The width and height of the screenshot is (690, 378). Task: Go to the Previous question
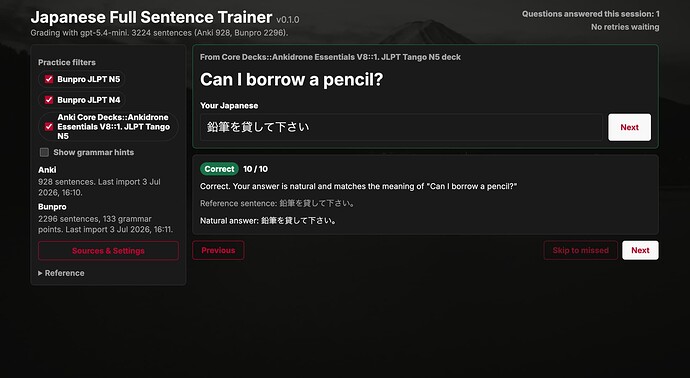pos(218,250)
